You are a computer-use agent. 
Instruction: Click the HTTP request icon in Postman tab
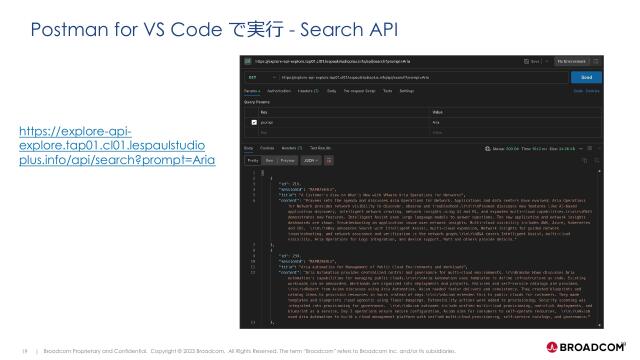[248, 61]
